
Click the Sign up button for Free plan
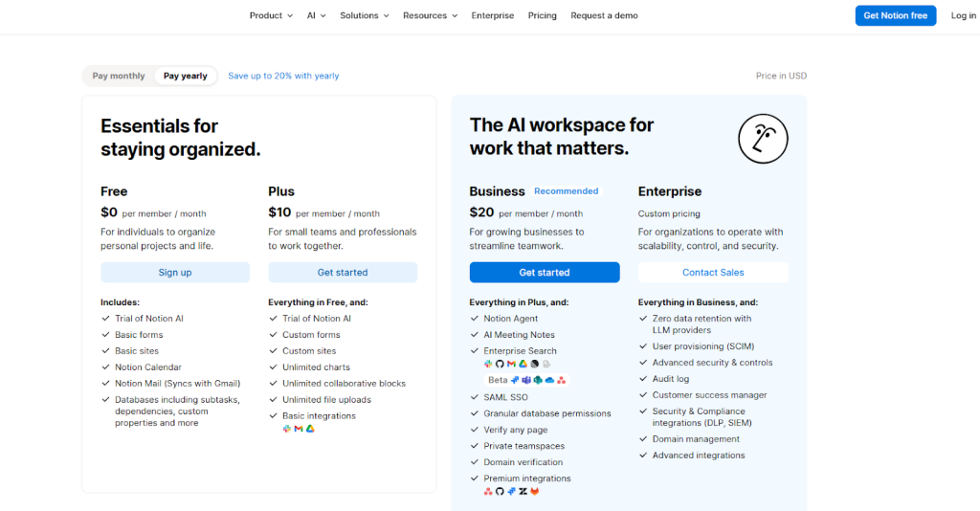(x=175, y=273)
